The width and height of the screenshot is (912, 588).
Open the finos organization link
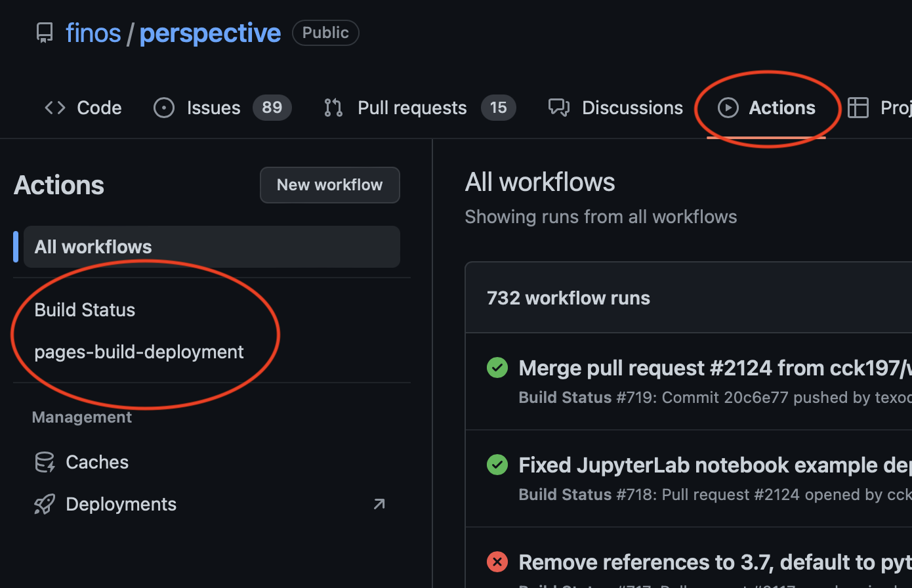click(x=93, y=33)
